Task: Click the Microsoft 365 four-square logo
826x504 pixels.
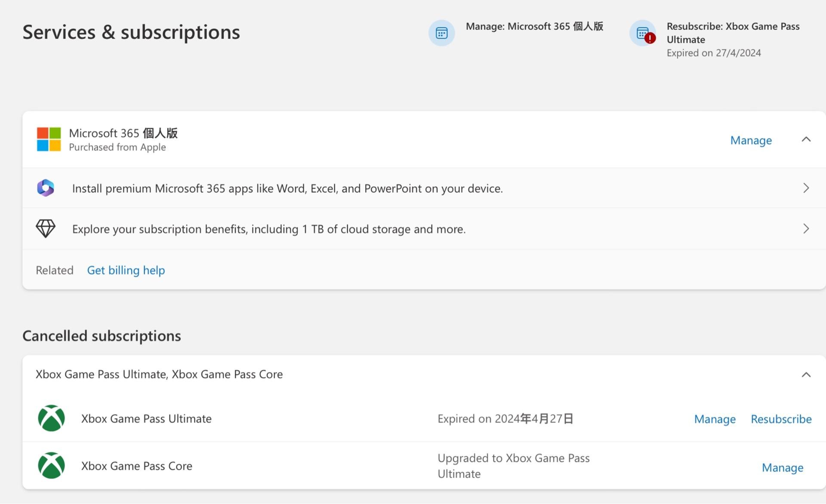Action: click(49, 139)
